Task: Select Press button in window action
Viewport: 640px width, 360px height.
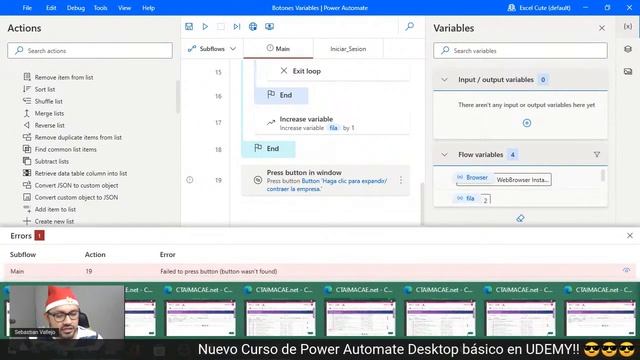Action: 325,180
